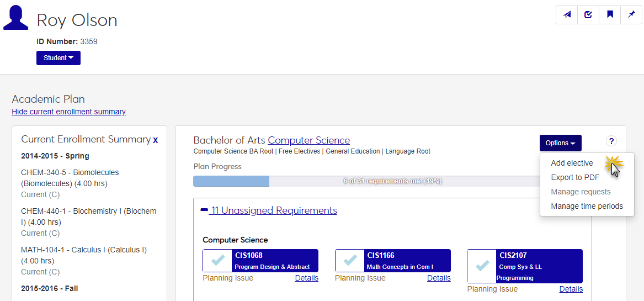Click the pushpin icon
This screenshot has height=301, width=644.
(631, 15)
